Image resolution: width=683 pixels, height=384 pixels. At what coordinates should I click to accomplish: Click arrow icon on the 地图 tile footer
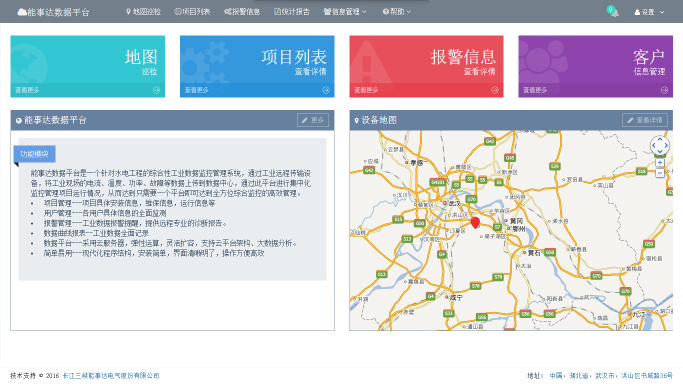[156, 90]
